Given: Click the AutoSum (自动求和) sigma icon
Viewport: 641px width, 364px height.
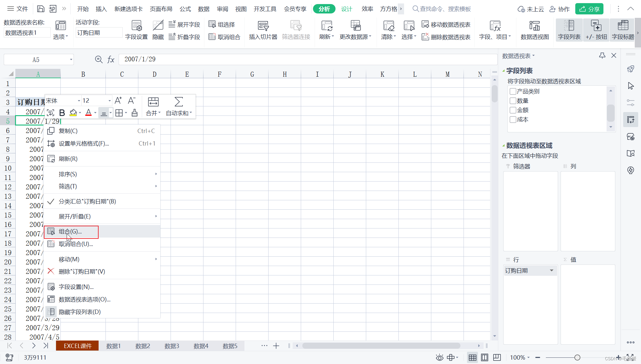Looking at the screenshot, I should coord(178,102).
